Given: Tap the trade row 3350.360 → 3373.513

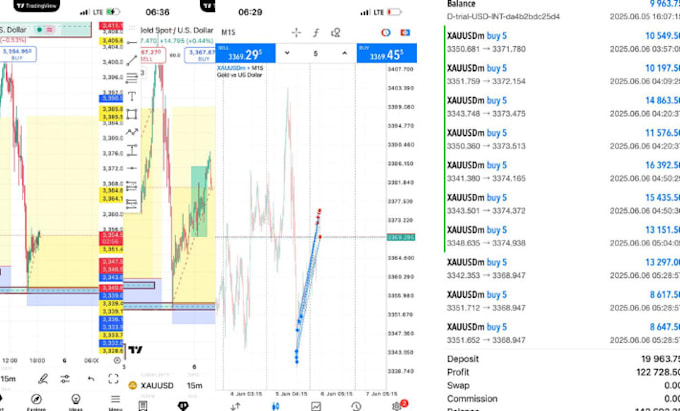Looking at the screenshot, I should tap(563, 139).
